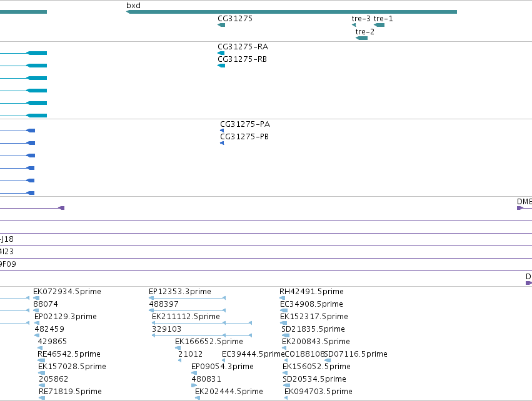Click the 9F09 clone label
The height and width of the screenshot is (401, 532).
coord(8,264)
